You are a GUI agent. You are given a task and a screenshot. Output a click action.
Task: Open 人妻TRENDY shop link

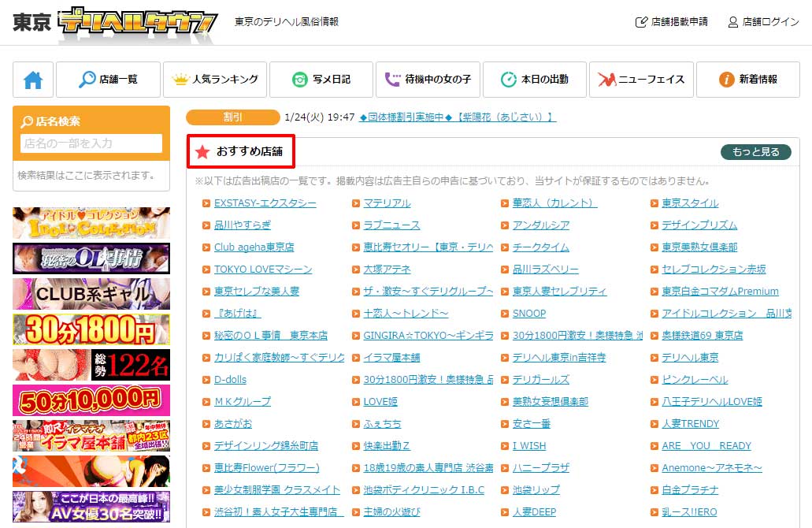click(690, 424)
